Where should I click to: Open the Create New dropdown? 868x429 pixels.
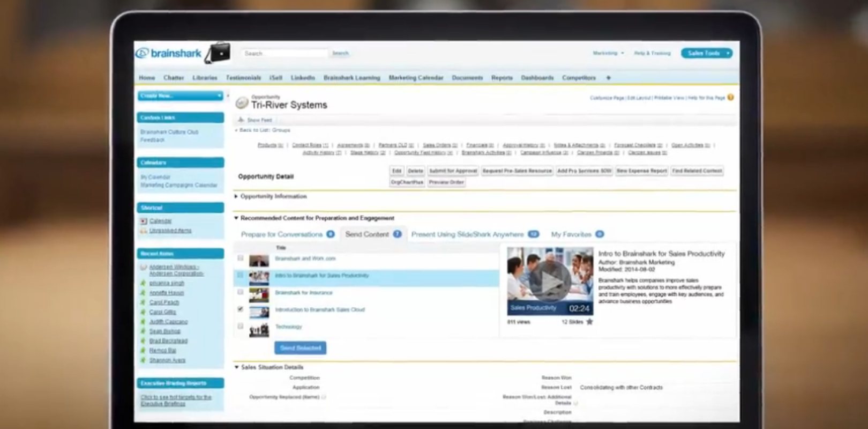pyautogui.click(x=180, y=96)
